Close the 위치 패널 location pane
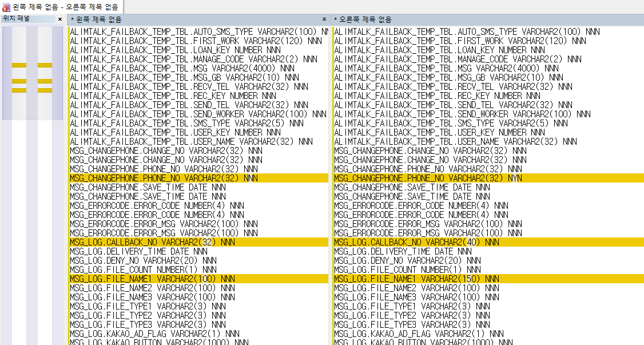The image size is (644, 345). pyautogui.click(x=60, y=19)
